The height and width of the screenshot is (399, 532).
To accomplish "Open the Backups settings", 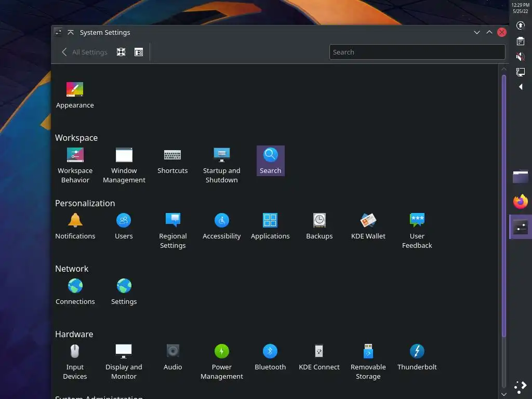I will 320,227.
